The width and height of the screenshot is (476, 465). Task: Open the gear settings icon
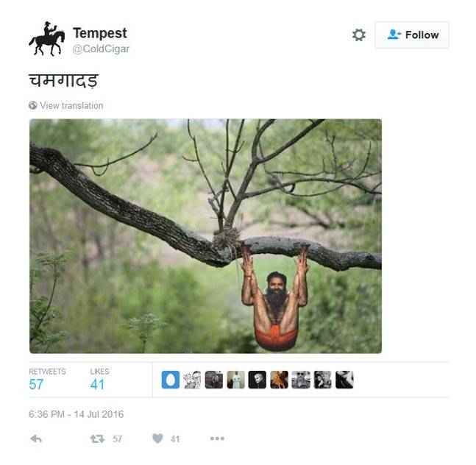pos(358,35)
